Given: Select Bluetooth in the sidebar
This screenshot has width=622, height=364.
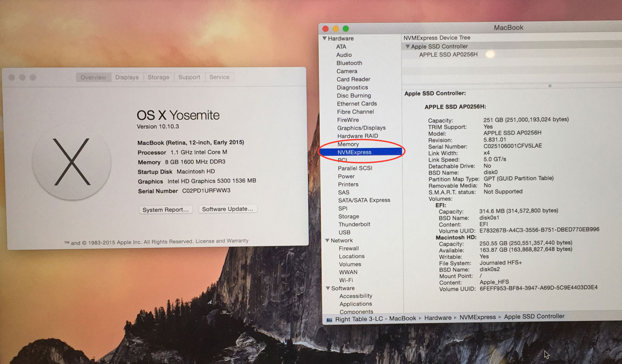Looking at the screenshot, I should coord(349,63).
